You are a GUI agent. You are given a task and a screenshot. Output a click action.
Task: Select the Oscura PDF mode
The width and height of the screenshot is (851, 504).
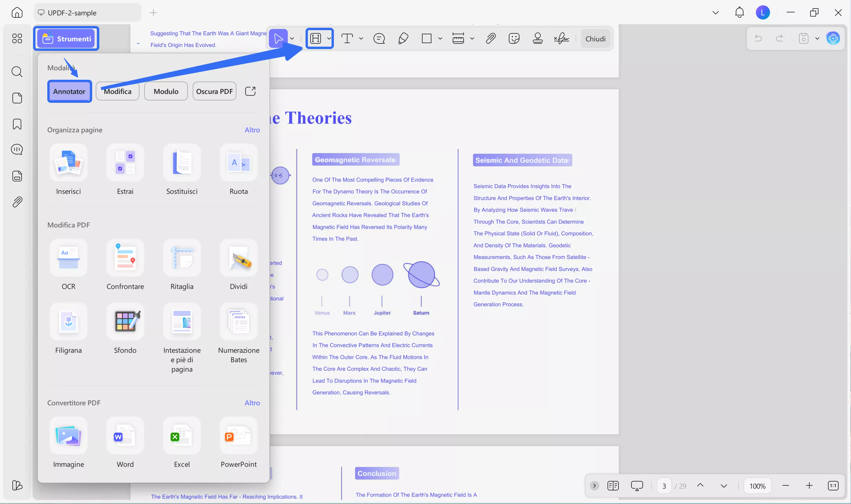click(x=214, y=91)
